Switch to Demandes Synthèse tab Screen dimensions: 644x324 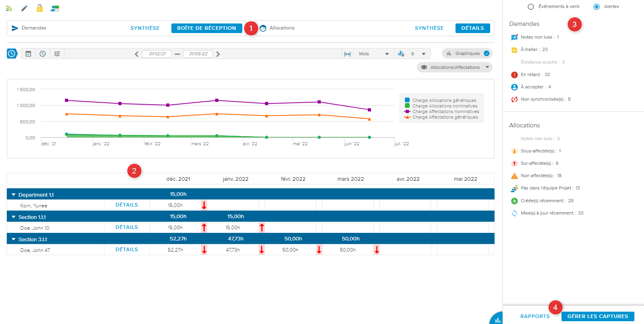point(145,28)
